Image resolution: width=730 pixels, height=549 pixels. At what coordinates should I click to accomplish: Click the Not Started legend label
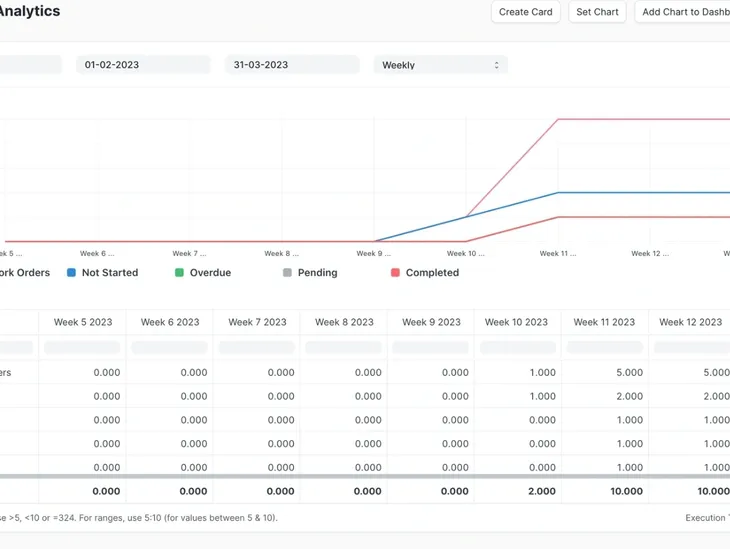(110, 273)
